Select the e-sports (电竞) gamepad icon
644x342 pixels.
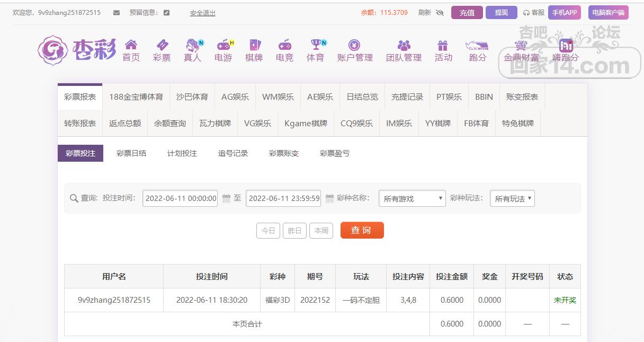tap(285, 45)
